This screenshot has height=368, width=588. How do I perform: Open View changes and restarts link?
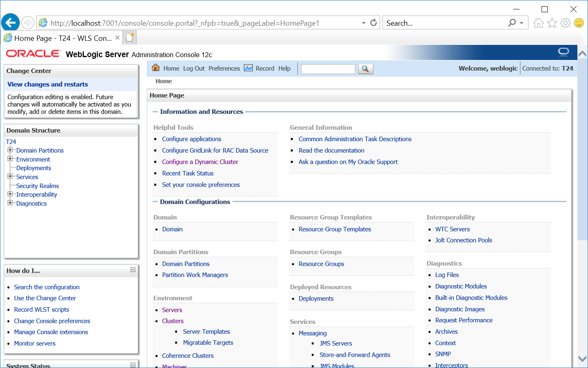coord(48,84)
